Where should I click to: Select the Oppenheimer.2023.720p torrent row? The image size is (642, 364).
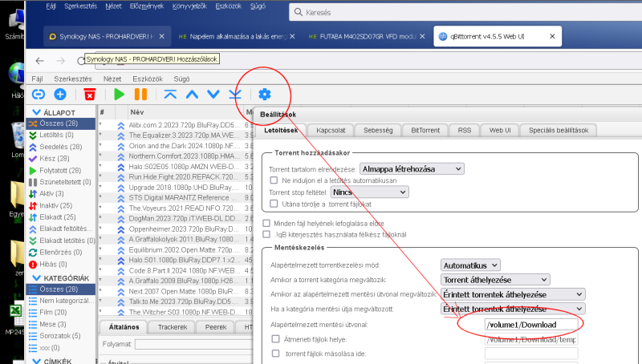pos(176,229)
